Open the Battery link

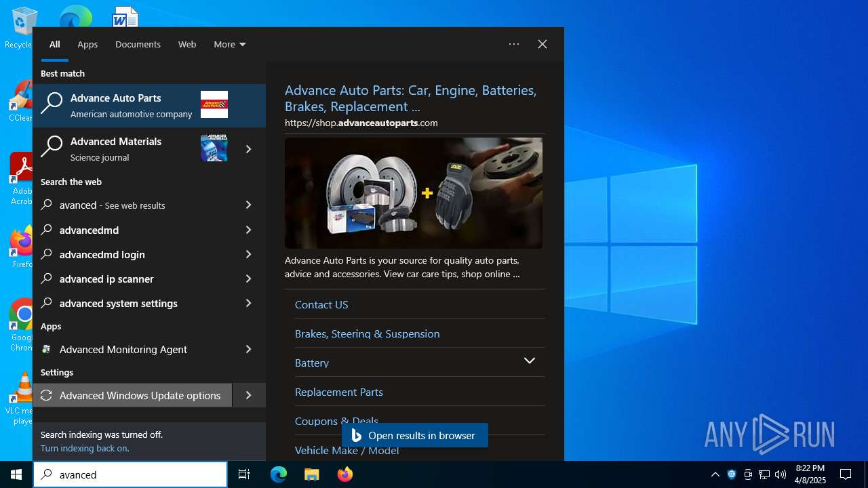click(312, 363)
